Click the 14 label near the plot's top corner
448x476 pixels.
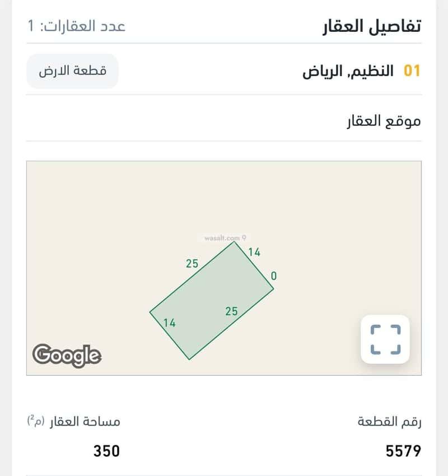click(254, 252)
